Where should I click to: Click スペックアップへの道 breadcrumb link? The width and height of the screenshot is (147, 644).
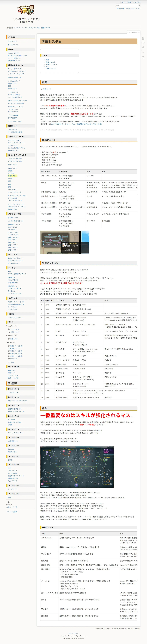tap(32, 28)
